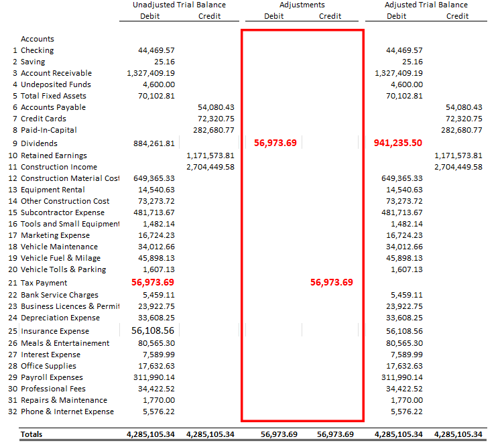Click adjusted Subcontractor Expense debit 481,713.67

pyautogui.click(x=402, y=212)
